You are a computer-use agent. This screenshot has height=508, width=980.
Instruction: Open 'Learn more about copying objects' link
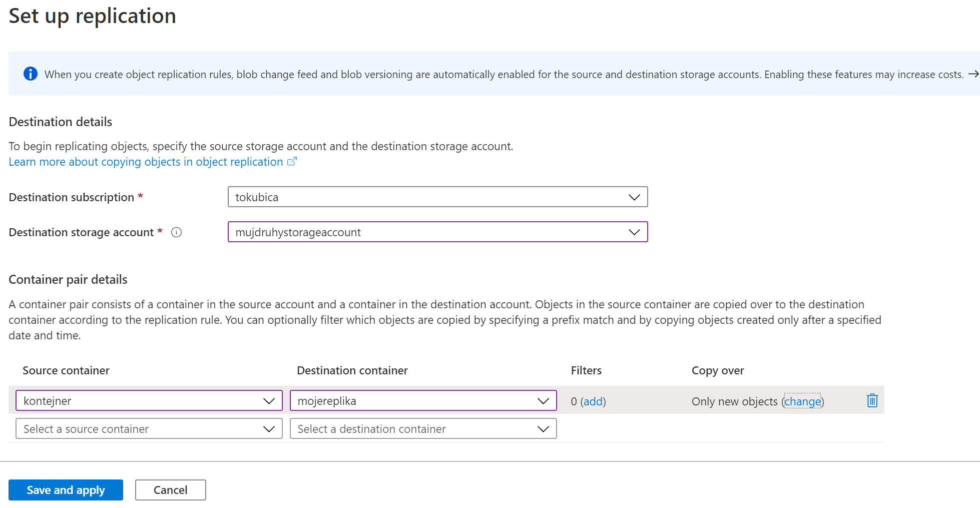point(146,162)
